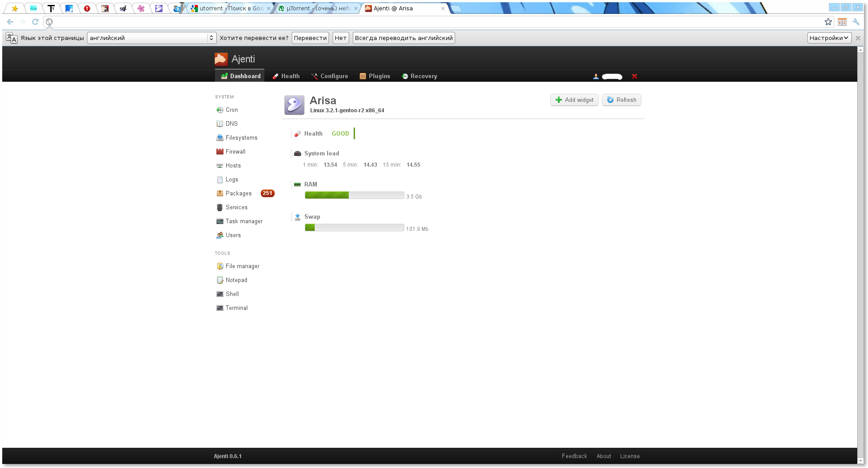868x468 pixels.
Task: Click the Feedback footer link
Action: (x=574, y=456)
